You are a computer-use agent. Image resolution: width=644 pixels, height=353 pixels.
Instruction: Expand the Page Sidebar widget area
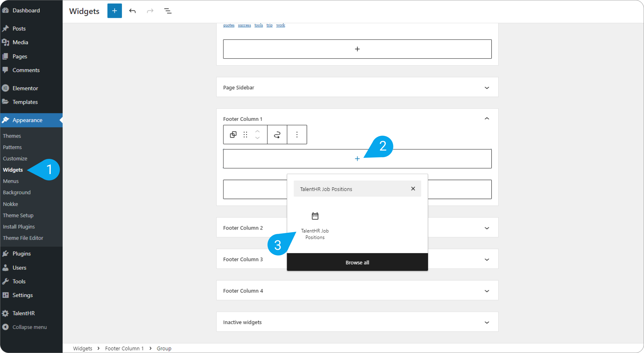(487, 88)
